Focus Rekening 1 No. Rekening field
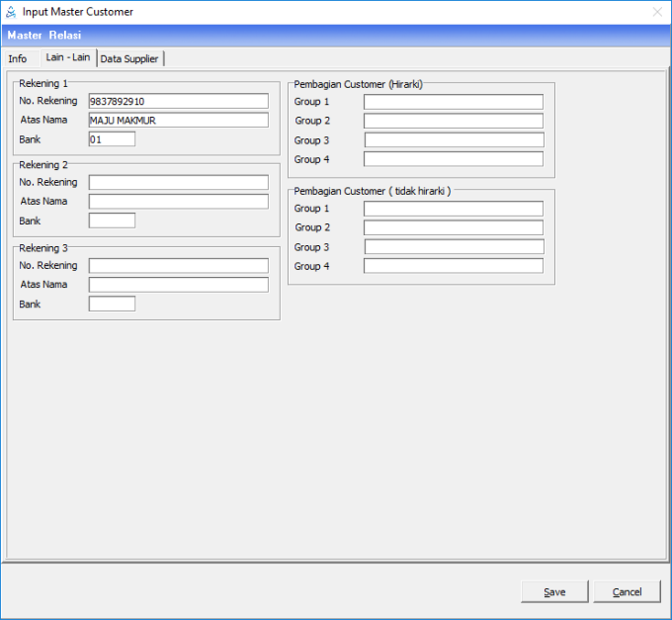The image size is (672, 620). tap(178, 101)
